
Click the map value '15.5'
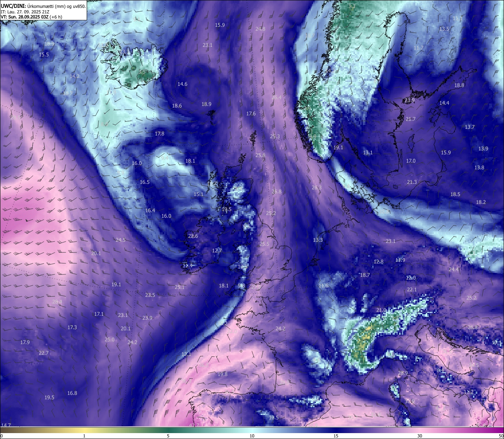tap(44, 55)
